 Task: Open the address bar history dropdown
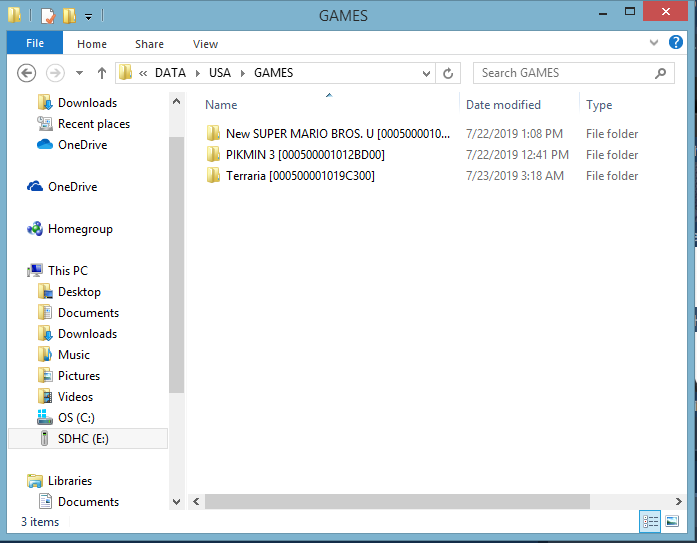(426, 73)
